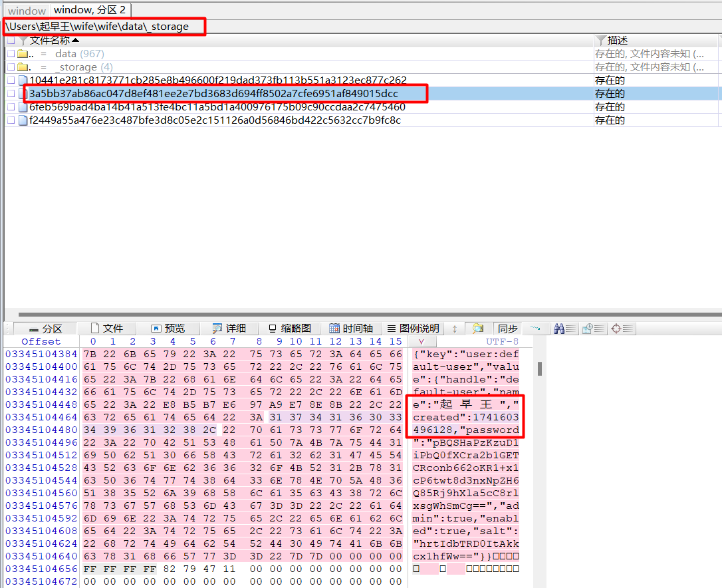
Task: Open the text encoding dropdown above UTF-8
Action: (x=421, y=341)
